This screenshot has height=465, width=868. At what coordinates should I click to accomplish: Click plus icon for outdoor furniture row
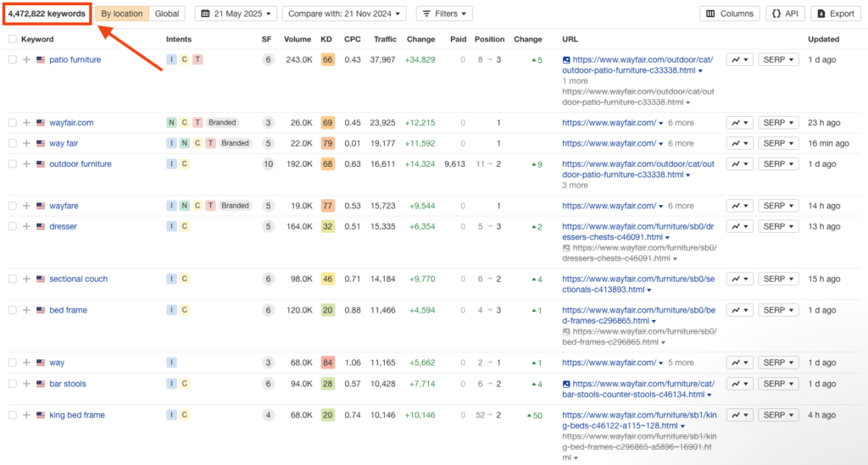coord(26,164)
